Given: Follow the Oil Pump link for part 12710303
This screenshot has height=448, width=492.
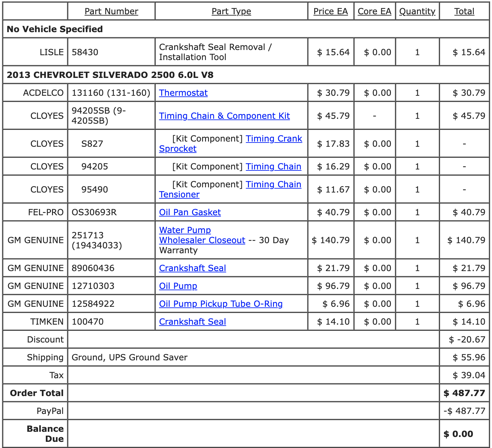Looking at the screenshot, I should pos(178,286).
